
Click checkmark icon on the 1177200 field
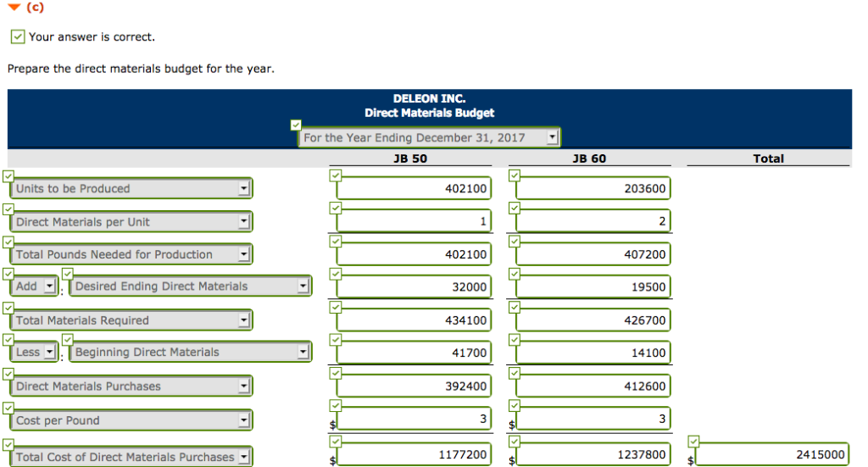click(x=336, y=441)
